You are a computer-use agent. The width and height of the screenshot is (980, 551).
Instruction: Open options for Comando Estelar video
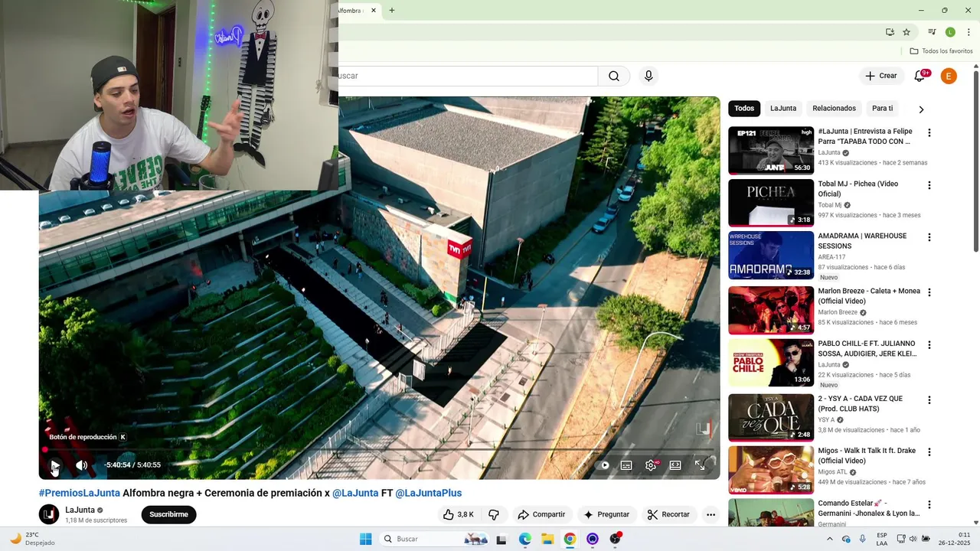929,504
